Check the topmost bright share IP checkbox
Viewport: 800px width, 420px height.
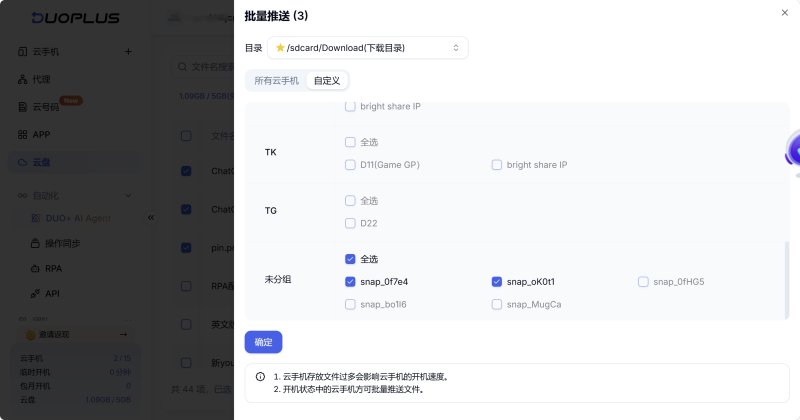coord(350,106)
